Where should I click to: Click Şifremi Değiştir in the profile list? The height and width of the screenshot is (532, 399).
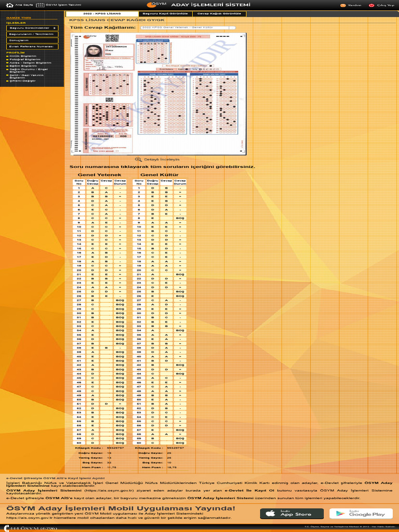(x=22, y=81)
